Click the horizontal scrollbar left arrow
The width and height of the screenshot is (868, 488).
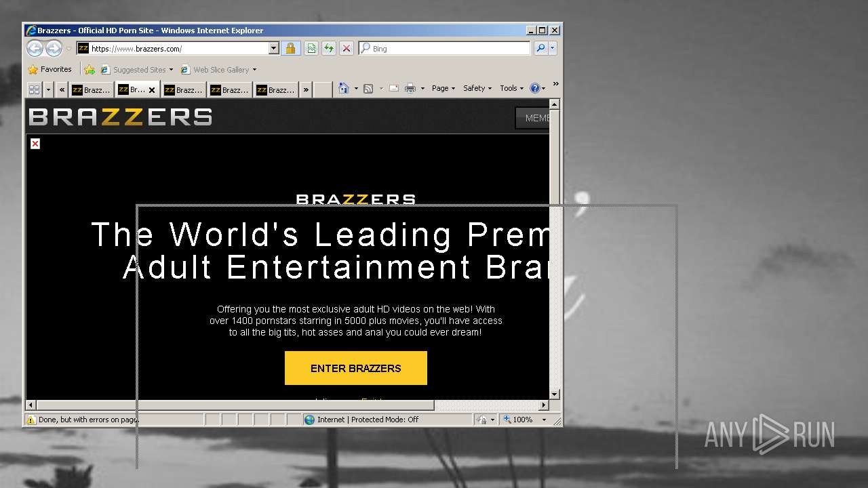[31, 405]
